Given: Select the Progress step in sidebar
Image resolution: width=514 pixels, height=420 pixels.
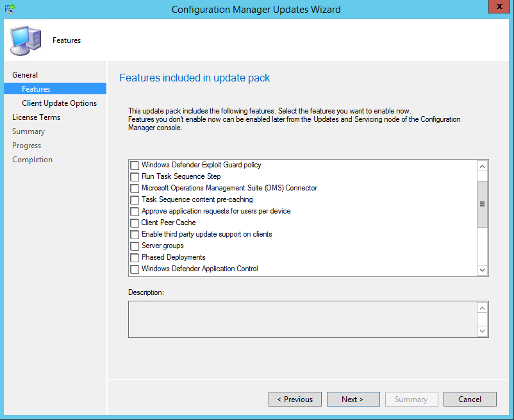Looking at the screenshot, I should pos(26,146).
